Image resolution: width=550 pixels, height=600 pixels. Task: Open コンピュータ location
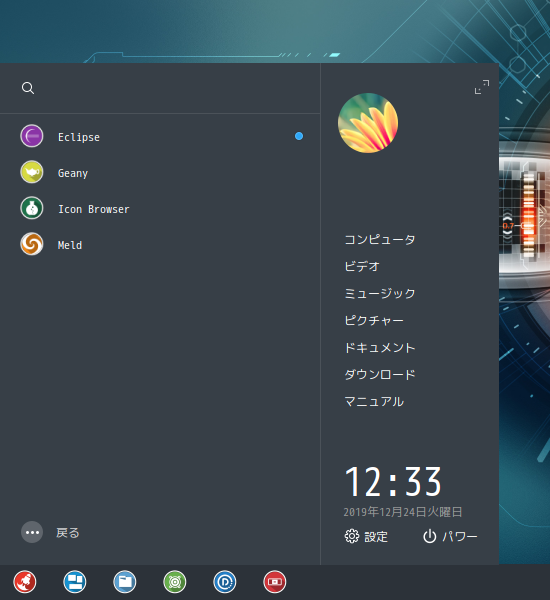click(x=380, y=240)
